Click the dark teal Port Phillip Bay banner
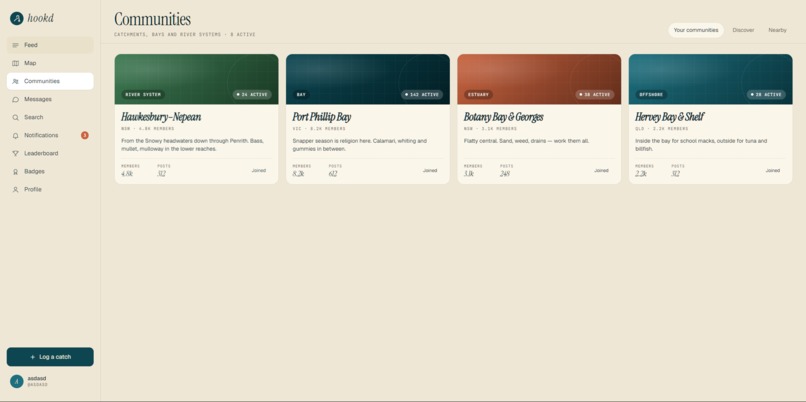This screenshot has width=806, height=402. [x=368, y=79]
